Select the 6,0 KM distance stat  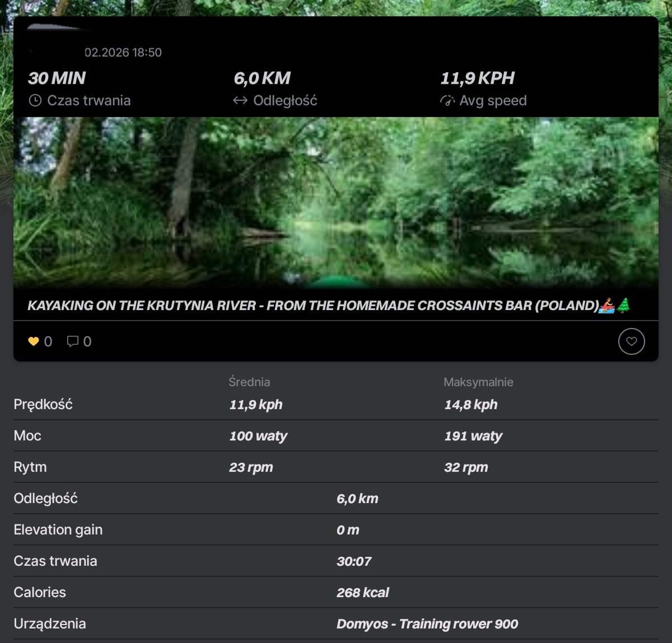coord(262,78)
